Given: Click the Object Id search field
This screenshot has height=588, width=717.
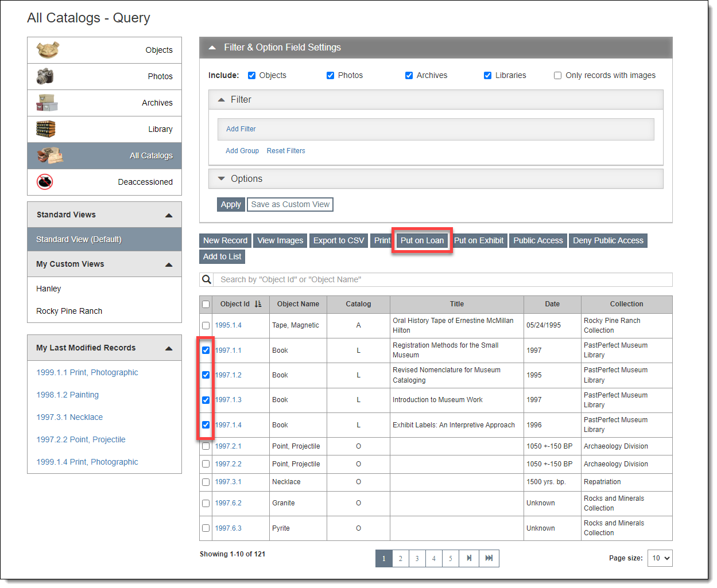Looking at the screenshot, I should tap(443, 279).
